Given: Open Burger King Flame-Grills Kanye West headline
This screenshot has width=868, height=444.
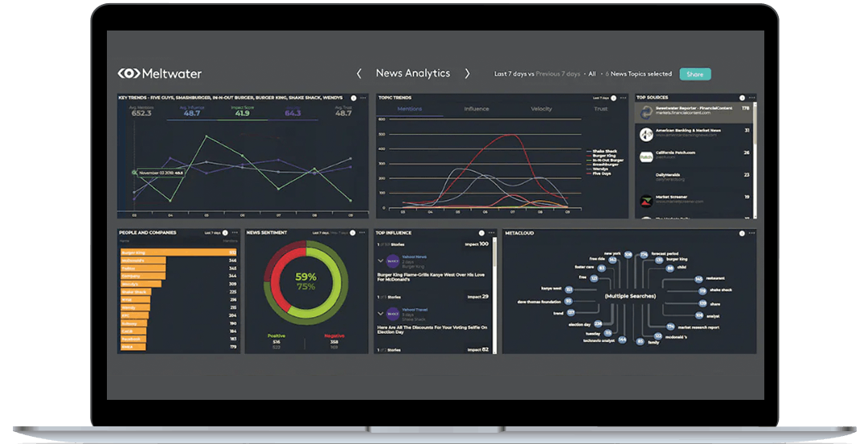Looking at the screenshot, I should [431, 277].
